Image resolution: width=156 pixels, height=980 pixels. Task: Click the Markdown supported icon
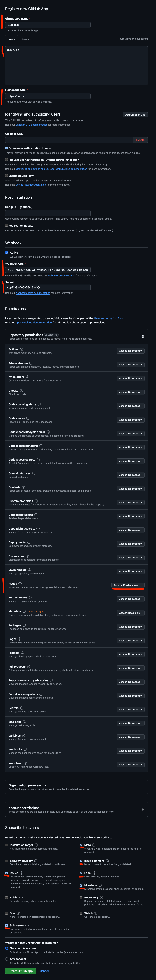[122, 39]
